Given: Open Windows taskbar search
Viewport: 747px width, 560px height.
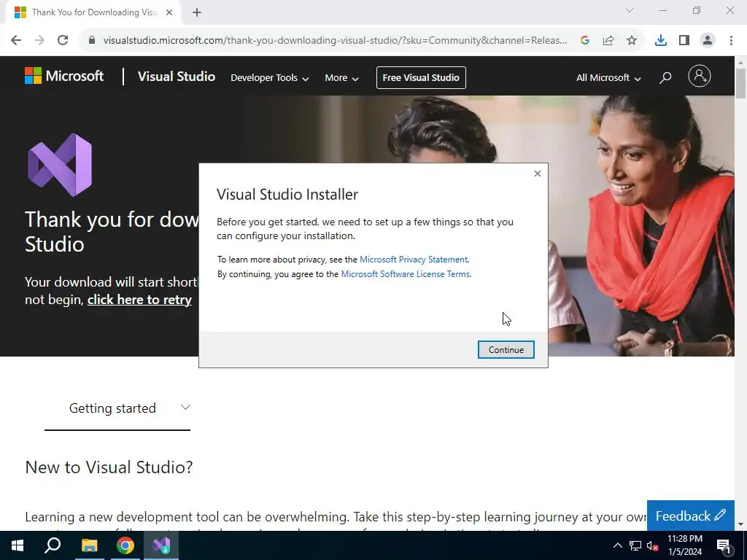Looking at the screenshot, I should tap(53, 545).
